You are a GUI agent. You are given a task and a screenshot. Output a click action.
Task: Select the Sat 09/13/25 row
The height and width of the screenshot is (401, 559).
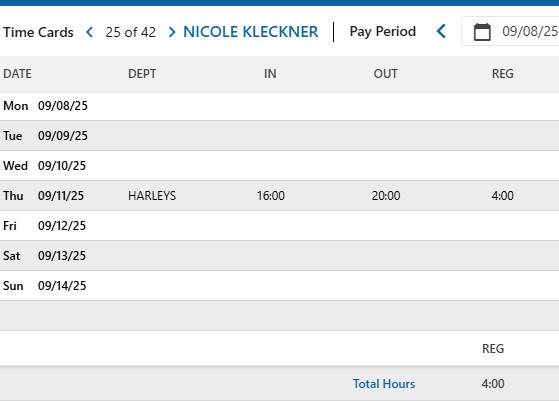tap(280, 255)
